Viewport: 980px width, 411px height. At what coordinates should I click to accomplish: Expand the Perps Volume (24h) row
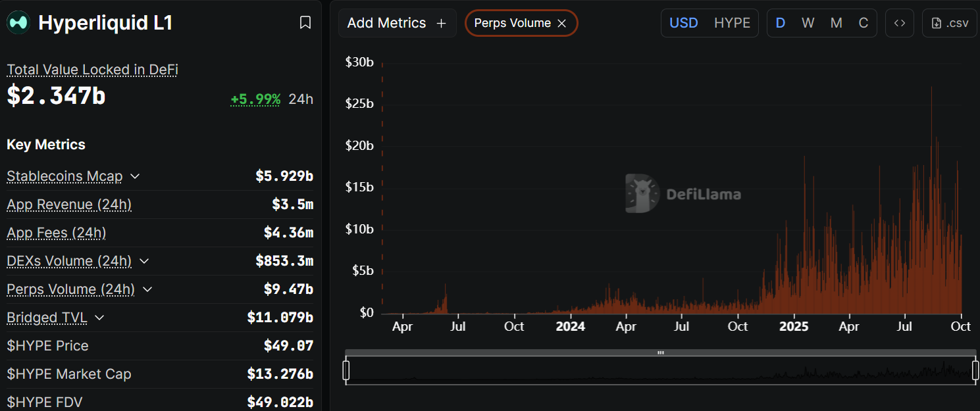click(x=147, y=289)
